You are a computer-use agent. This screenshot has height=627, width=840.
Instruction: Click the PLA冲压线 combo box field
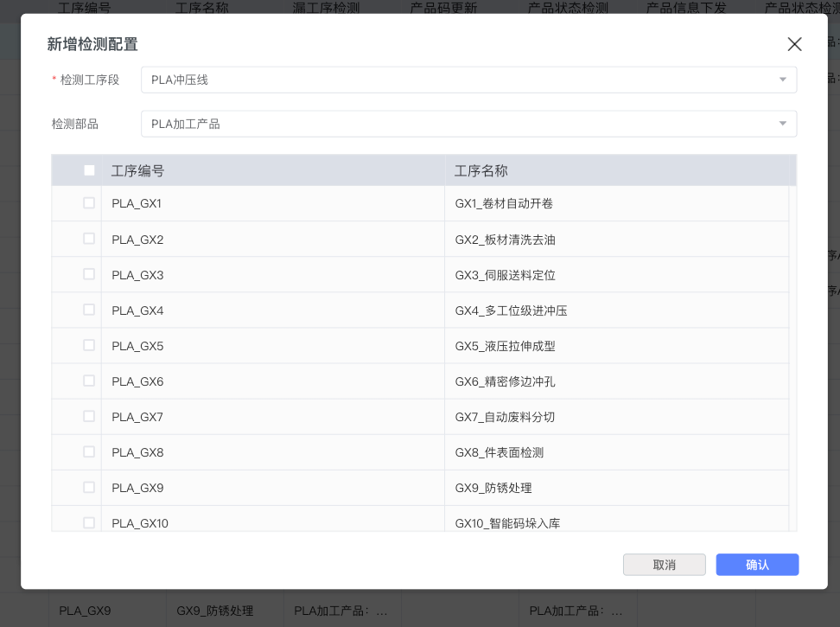(x=458, y=80)
